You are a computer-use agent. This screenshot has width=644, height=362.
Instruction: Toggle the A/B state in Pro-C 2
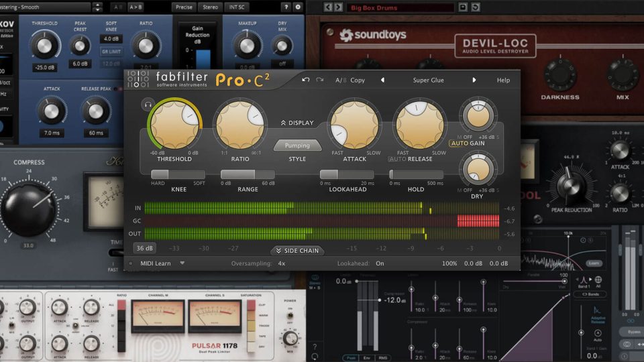tap(341, 80)
